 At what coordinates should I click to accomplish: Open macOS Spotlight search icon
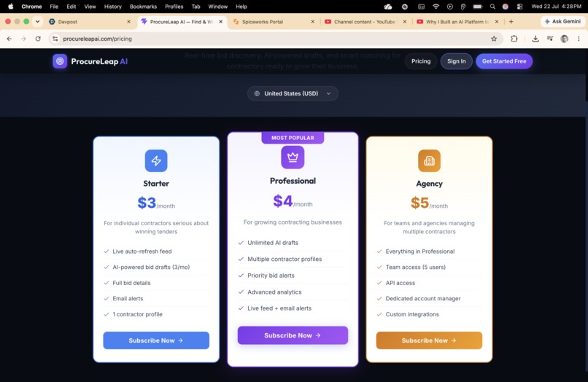(492, 7)
